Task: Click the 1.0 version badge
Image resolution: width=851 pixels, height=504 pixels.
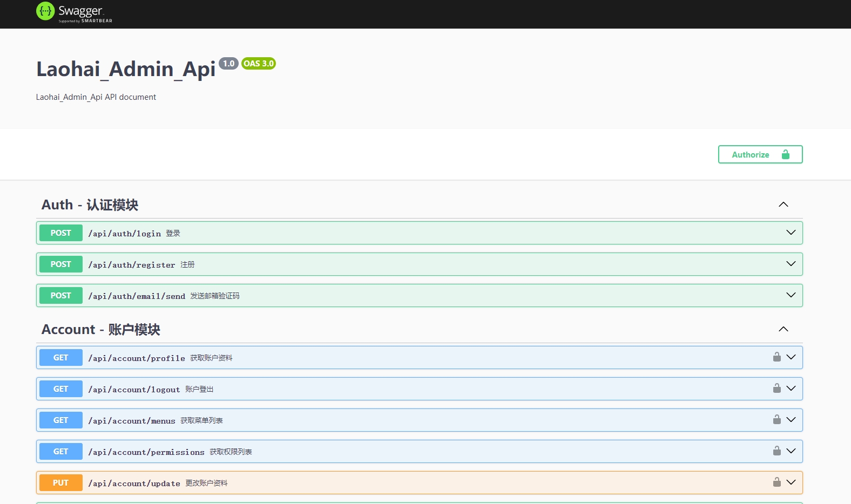Action: (229, 64)
